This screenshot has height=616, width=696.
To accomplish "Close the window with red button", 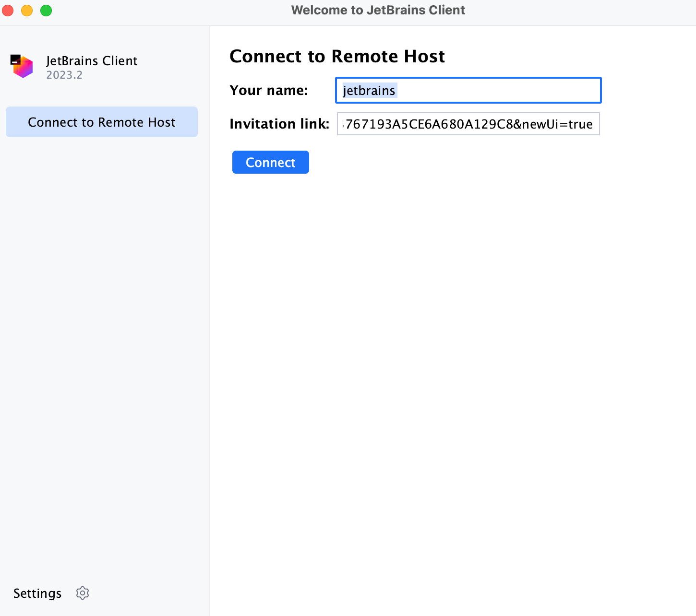I will tap(8, 11).
